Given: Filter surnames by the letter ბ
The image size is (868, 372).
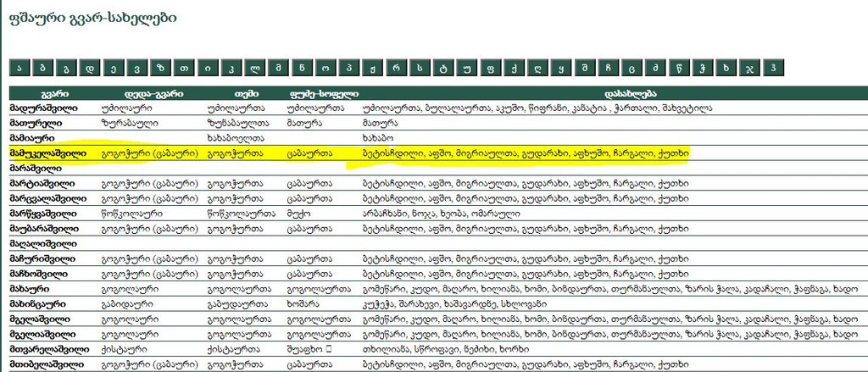Looking at the screenshot, I should pos(43,68).
